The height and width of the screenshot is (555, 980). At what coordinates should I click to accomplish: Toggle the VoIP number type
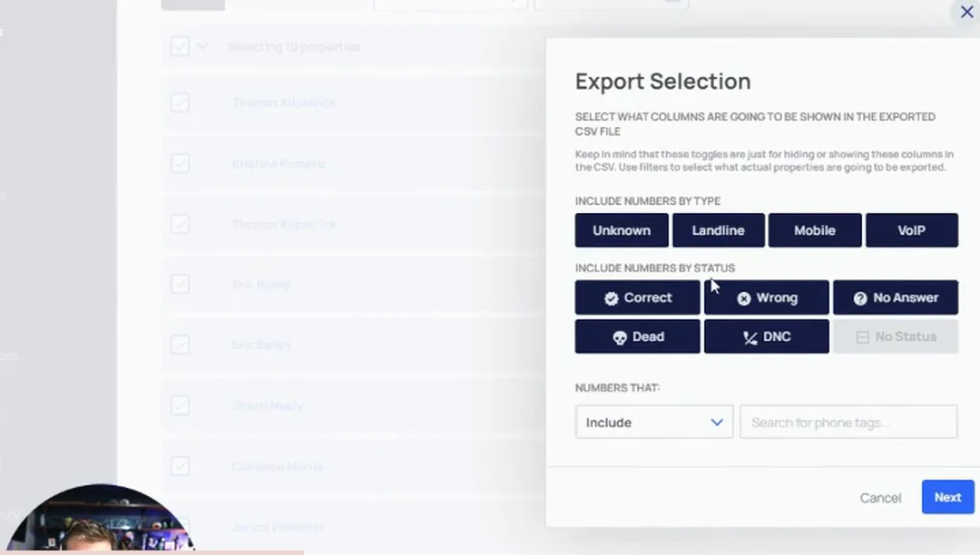pos(911,230)
